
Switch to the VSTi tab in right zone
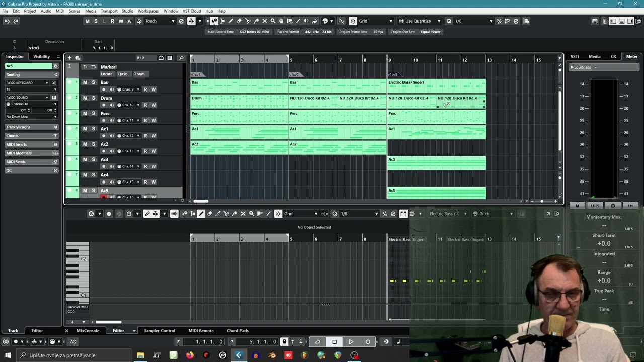click(x=575, y=57)
